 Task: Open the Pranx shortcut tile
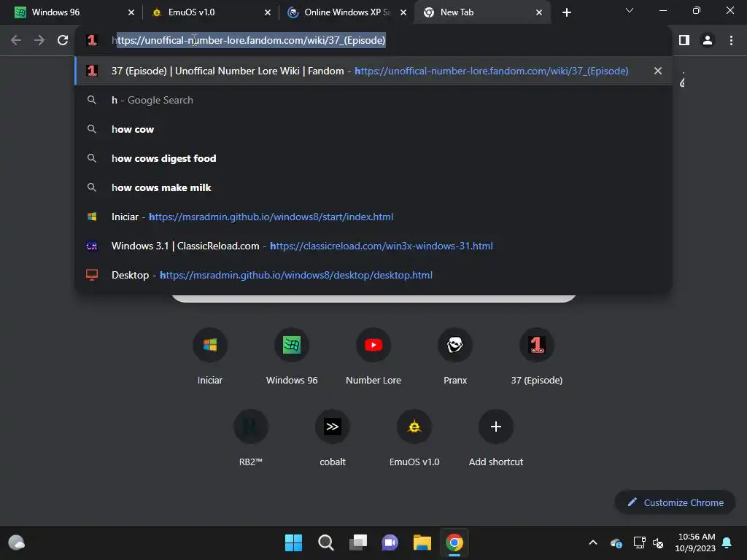click(x=455, y=355)
